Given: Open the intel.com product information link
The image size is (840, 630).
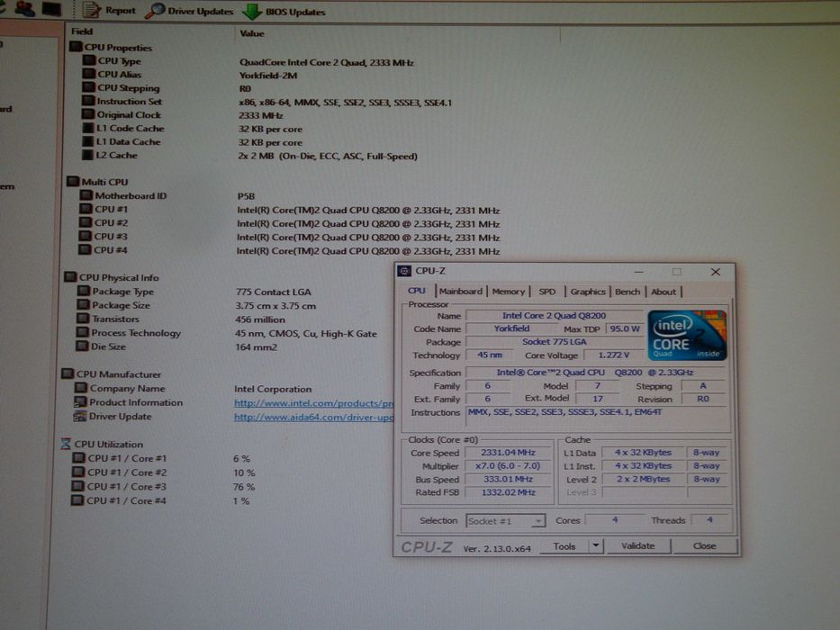Looking at the screenshot, I should point(313,403).
